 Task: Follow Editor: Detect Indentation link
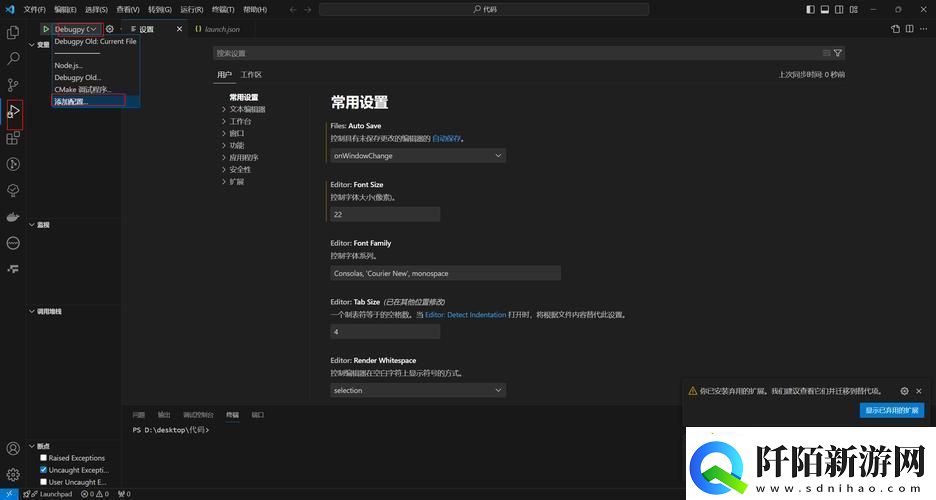point(466,314)
